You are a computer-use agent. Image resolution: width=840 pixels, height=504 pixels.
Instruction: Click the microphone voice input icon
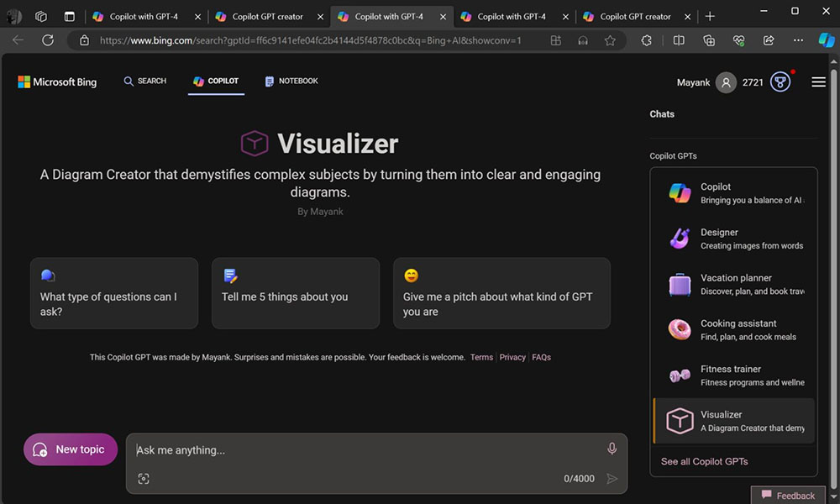tap(612, 449)
